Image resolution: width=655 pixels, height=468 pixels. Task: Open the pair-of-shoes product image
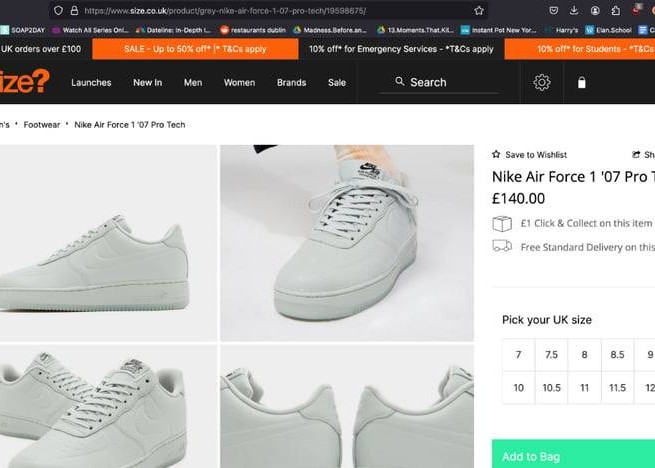click(108, 407)
